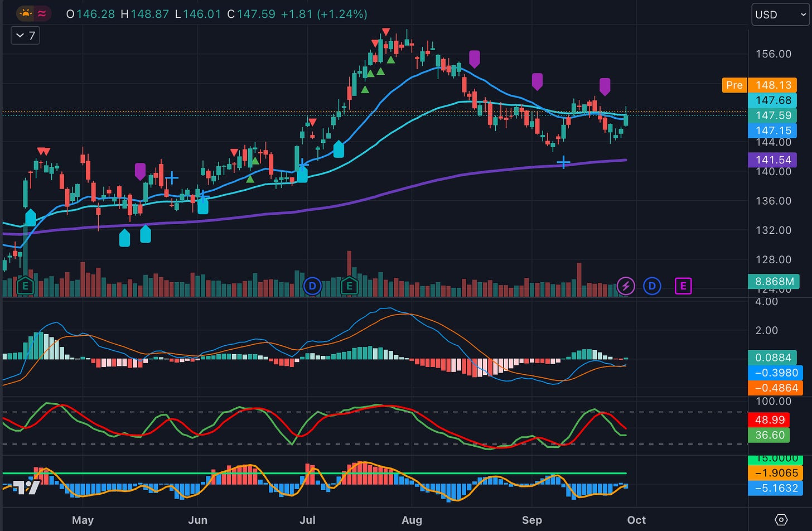Open the blue dividend D marker in early July

coord(312,286)
